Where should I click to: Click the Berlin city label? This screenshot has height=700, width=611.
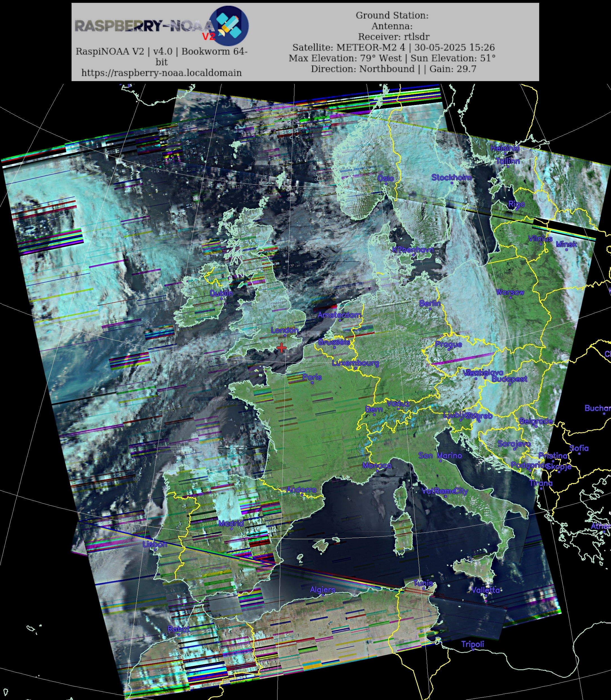click(430, 303)
